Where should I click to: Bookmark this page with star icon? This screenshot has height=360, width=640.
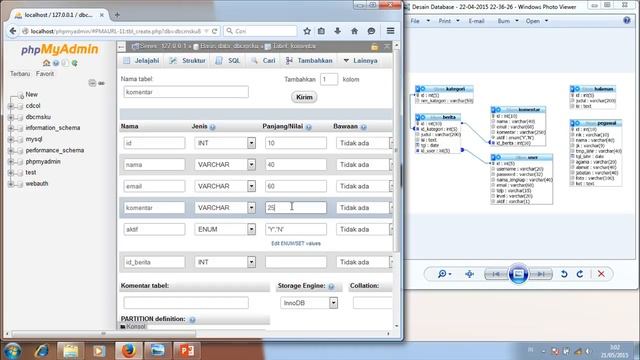pyautogui.click(x=307, y=31)
